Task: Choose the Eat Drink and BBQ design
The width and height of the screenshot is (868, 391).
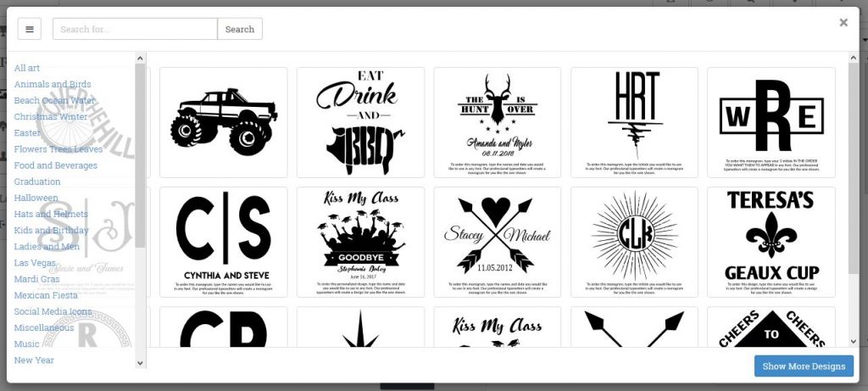Action: pos(360,122)
